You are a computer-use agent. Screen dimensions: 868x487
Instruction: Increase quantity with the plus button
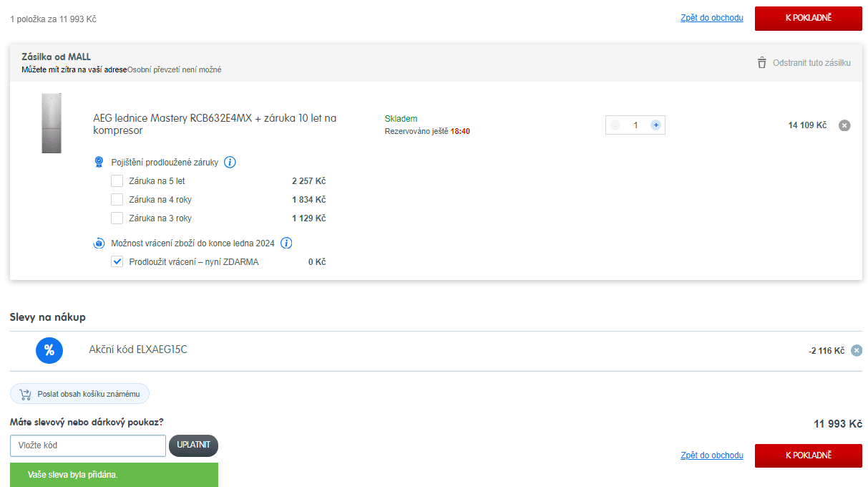pos(655,125)
